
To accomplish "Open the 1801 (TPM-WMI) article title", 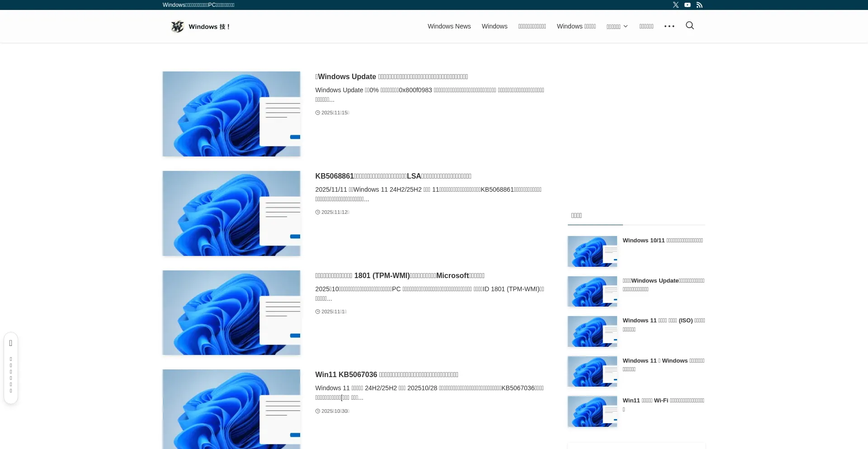I will click(400, 276).
